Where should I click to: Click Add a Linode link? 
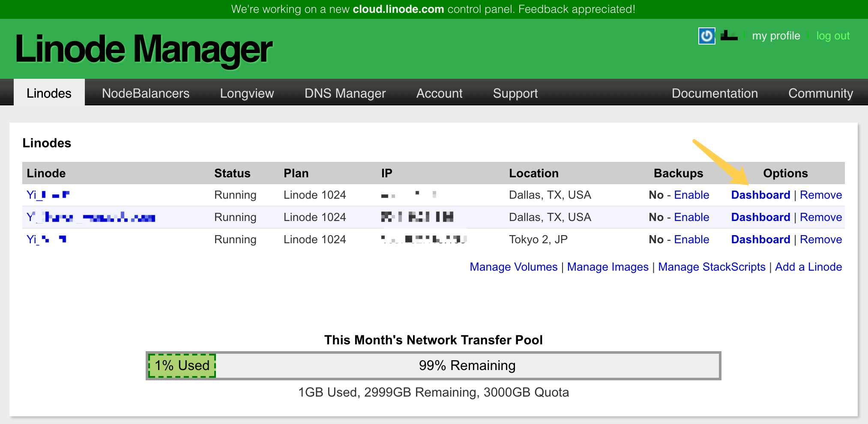[x=808, y=267]
